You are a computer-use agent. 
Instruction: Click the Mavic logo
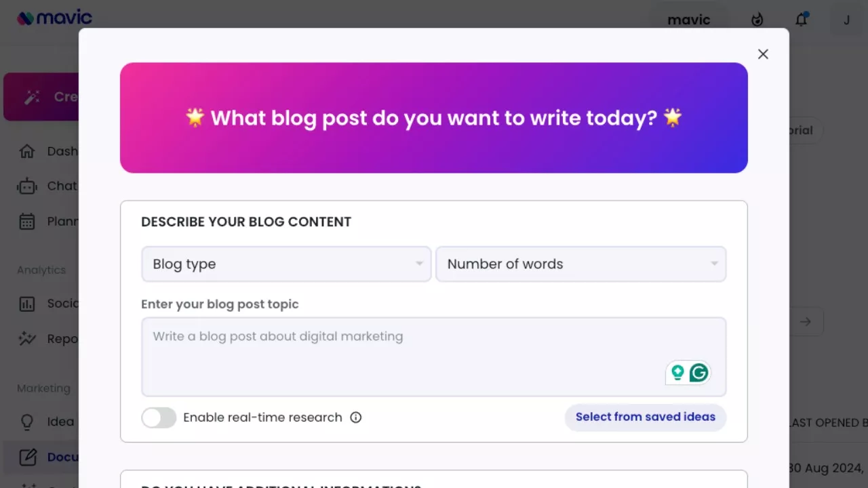click(54, 18)
